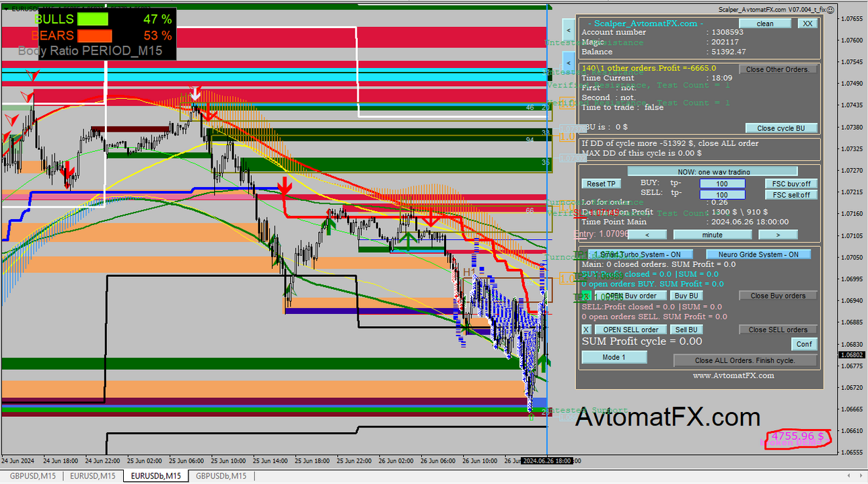
Task: Click the Close cycle BU button
Action: tap(781, 128)
